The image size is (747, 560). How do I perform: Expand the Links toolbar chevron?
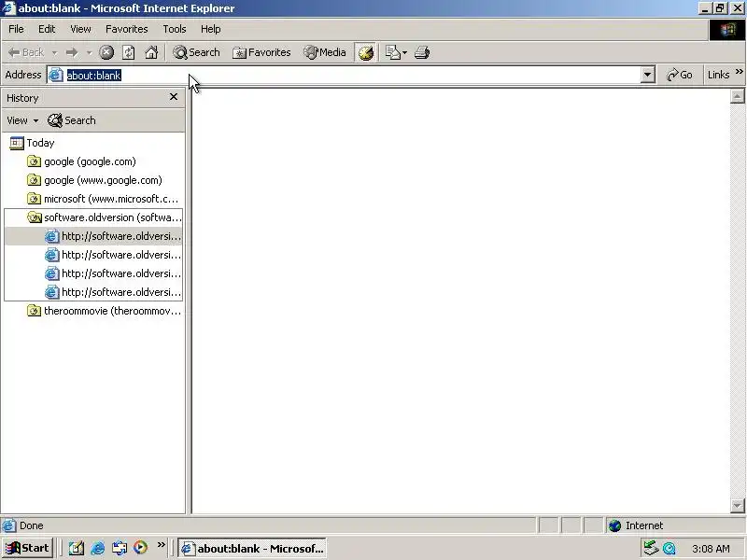(x=739, y=72)
